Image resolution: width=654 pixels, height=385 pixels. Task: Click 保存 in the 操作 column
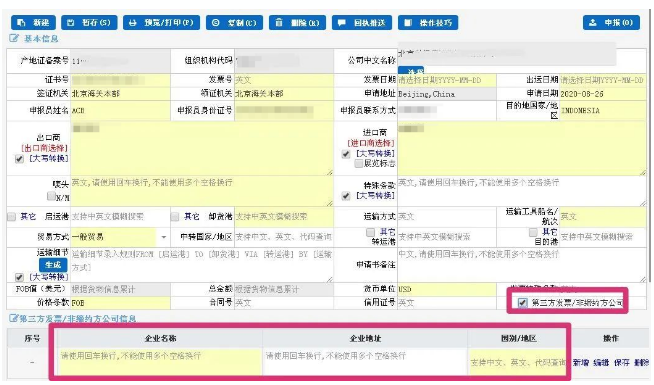621,362
